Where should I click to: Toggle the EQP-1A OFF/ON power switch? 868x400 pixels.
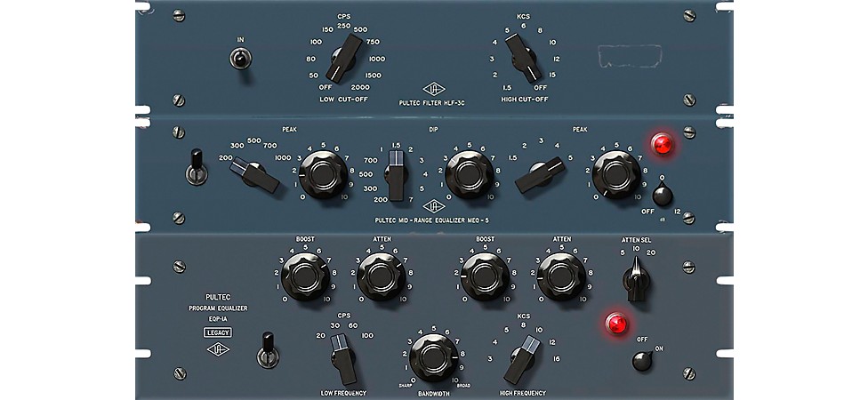pos(642,361)
